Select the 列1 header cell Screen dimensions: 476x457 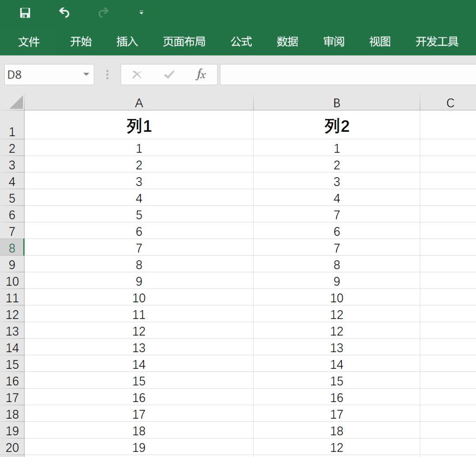point(139,126)
